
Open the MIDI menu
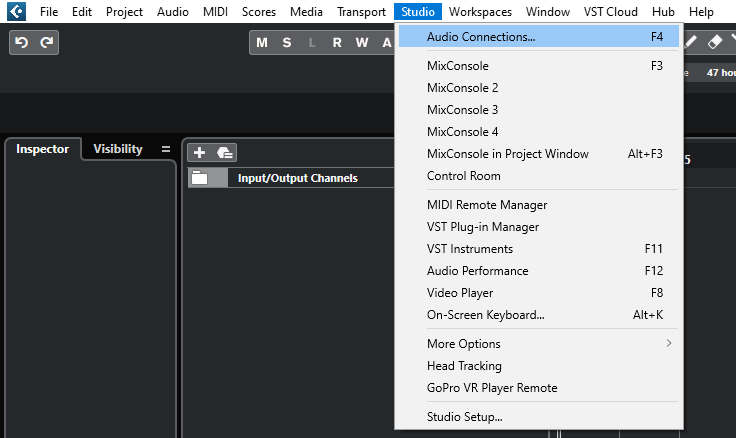pos(215,12)
